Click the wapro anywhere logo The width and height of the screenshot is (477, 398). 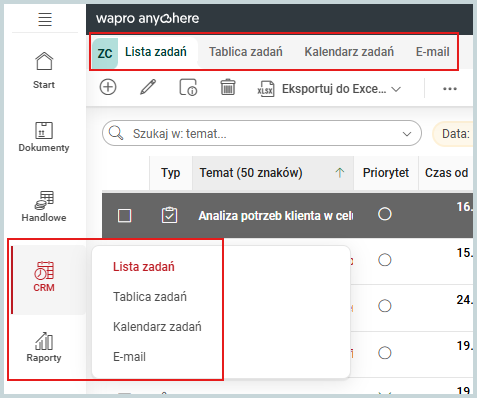147,18
